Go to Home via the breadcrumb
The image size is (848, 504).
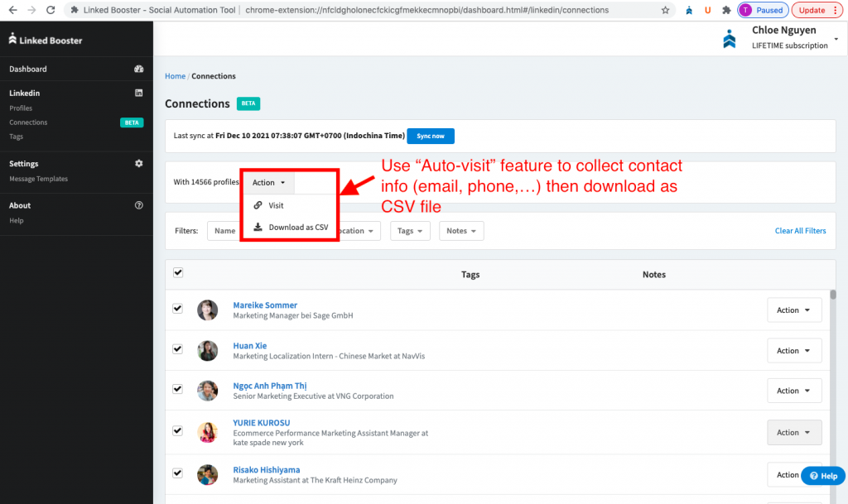point(176,76)
